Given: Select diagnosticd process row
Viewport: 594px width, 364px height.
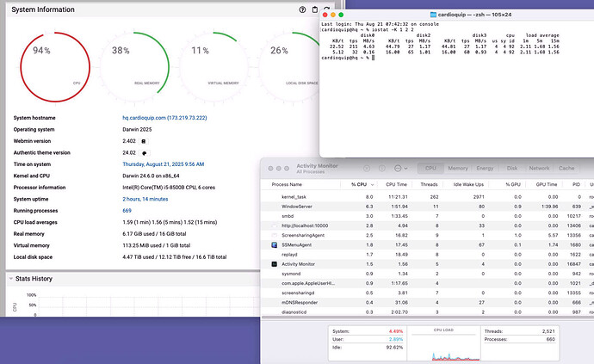Looking at the screenshot, I should click(427, 312).
